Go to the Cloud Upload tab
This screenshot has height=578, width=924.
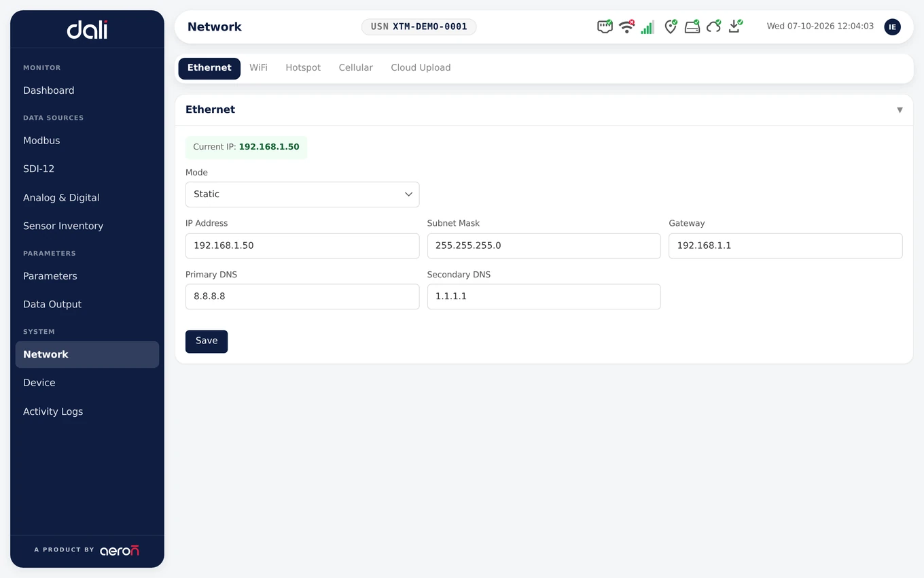(x=421, y=68)
